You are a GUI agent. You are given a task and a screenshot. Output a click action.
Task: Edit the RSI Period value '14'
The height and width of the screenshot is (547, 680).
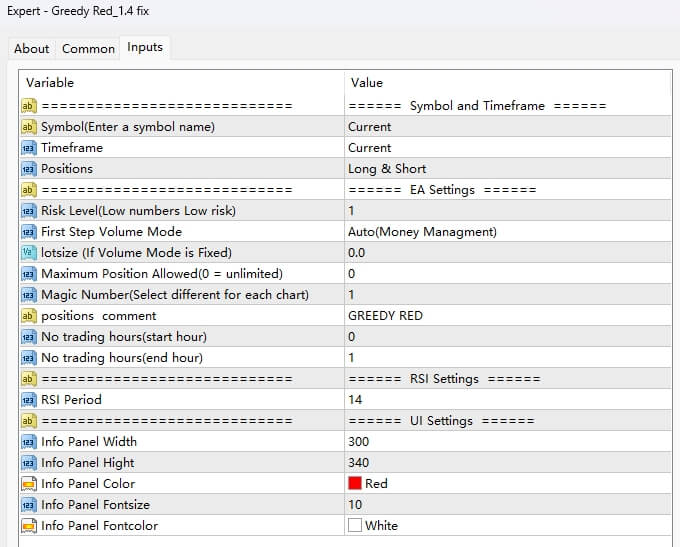click(x=508, y=400)
